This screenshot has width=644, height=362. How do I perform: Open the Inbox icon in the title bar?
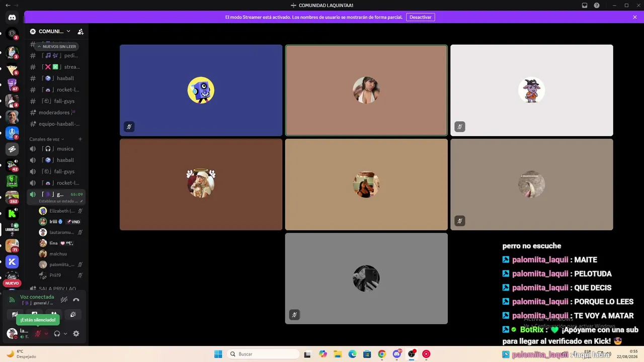pyautogui.click(x=585, y=6)
